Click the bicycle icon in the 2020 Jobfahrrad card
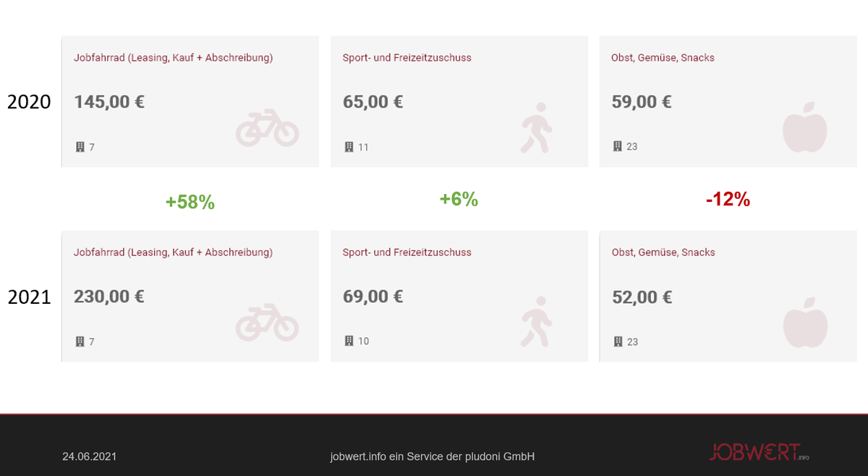Image resolution: width=868 pixels, height=476 pixels. [267, 128]
